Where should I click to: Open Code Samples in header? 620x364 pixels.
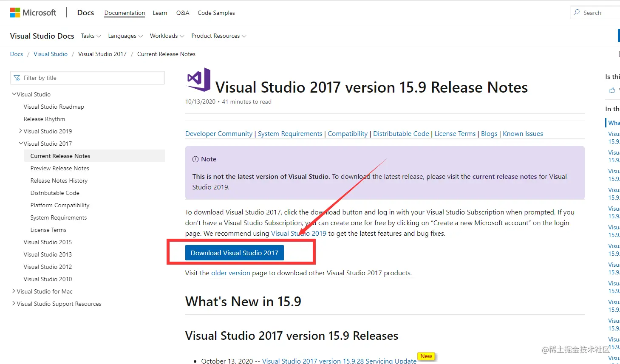tap(216, 13)
